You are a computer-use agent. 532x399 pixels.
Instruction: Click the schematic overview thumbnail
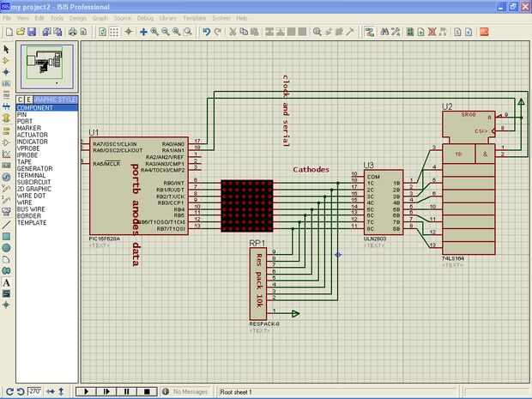(47, 67)
